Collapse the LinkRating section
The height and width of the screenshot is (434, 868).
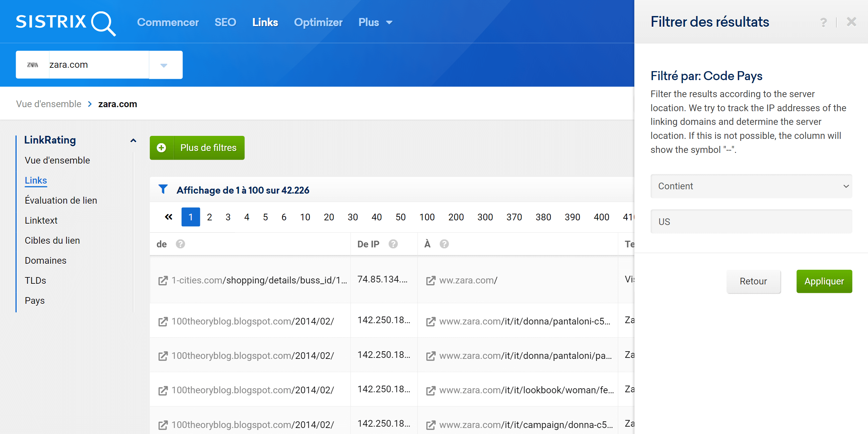[x=134, y=141]
